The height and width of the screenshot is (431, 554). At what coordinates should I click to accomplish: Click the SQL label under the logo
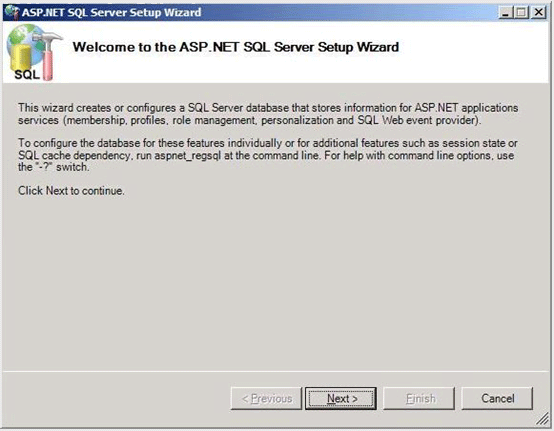(27, 75)
